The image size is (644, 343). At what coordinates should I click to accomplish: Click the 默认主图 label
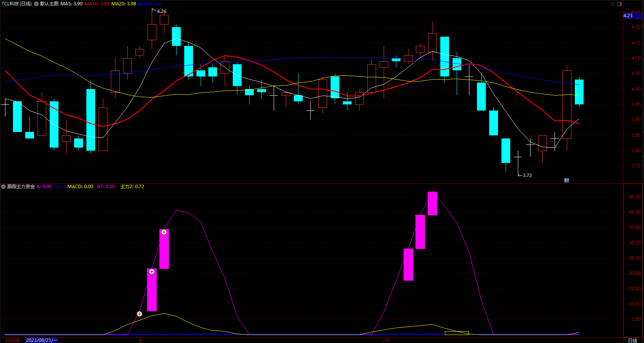pos(49,4)
